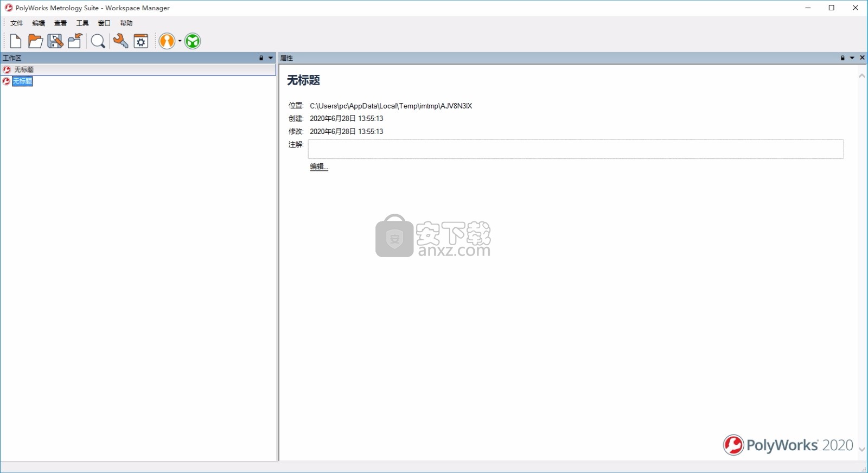Screen dimensions: 868x473
Task: Launch the green cube module icon
Action: [x=193, y=41]
